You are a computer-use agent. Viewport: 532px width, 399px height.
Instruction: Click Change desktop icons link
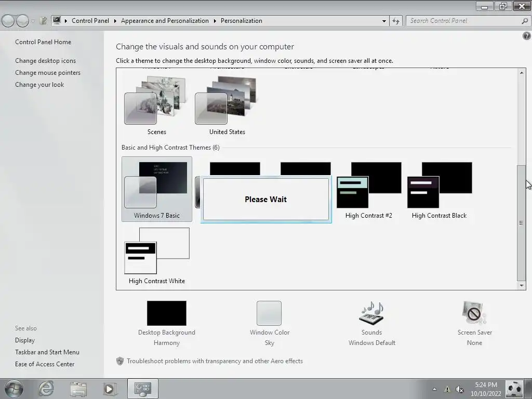click(x=46, y=61)
